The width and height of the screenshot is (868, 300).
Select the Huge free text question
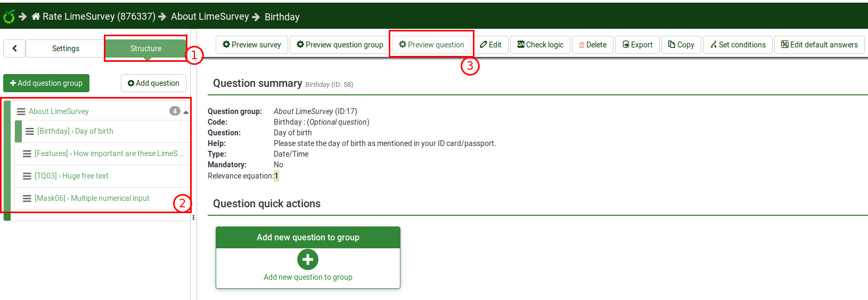pos(85,176)
